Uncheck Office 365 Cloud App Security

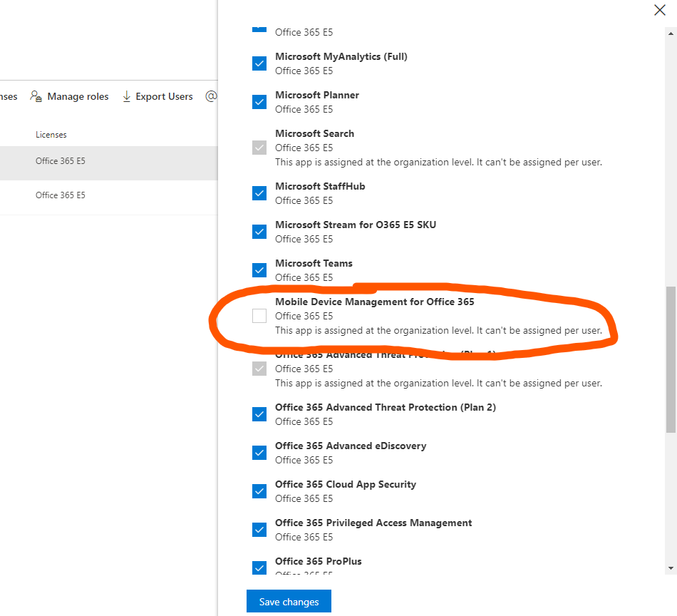[259, 491]
